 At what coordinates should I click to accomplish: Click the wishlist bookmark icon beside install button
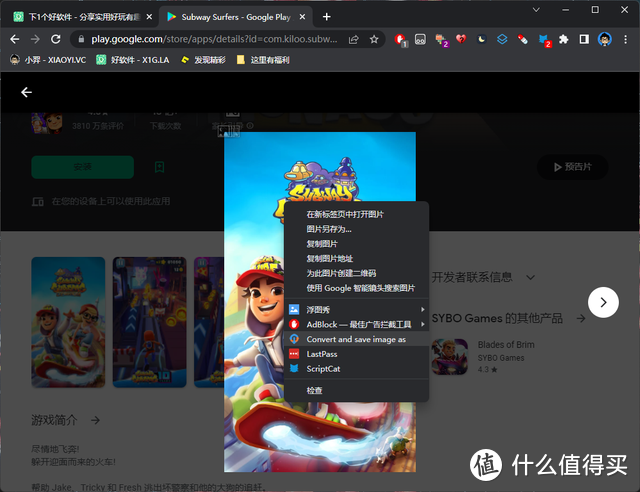[x=159, y=166]
